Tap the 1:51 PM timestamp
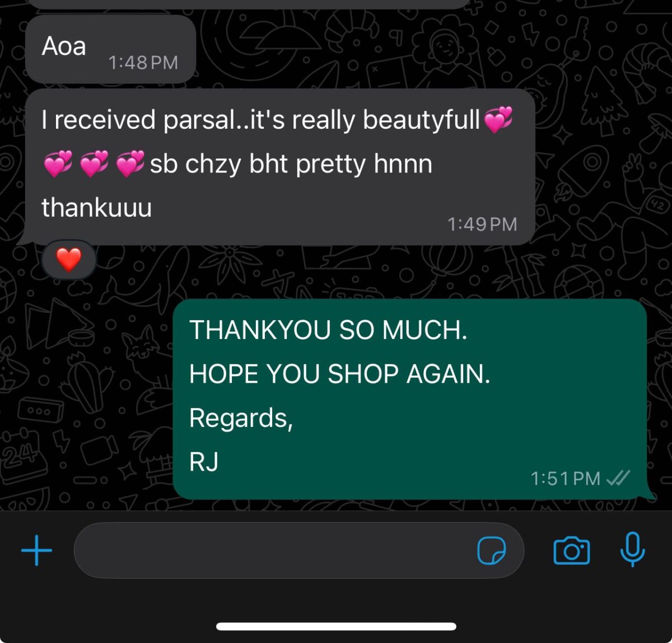Image resolution: width=672 pixels, height=643 pixels. click(x=565, y=478)
